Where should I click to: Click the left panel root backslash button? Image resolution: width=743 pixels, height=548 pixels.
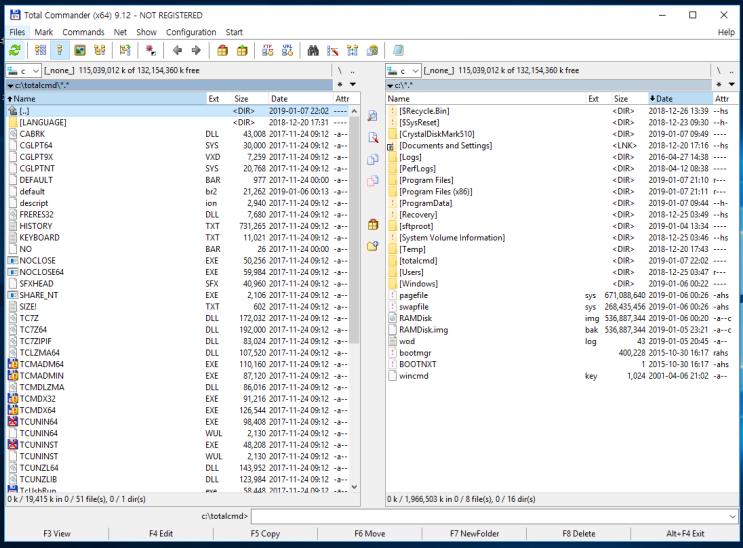coord(340,71)
